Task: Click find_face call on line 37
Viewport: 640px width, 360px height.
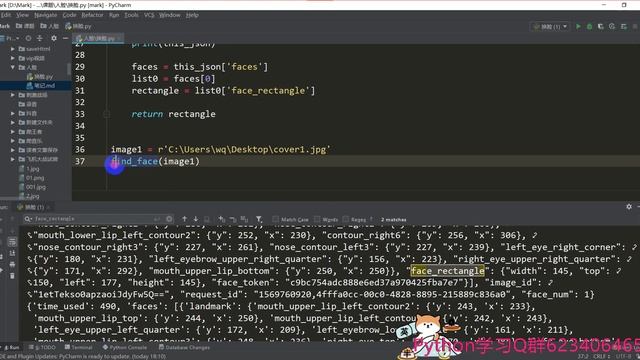Action: (x=134, y=161)
